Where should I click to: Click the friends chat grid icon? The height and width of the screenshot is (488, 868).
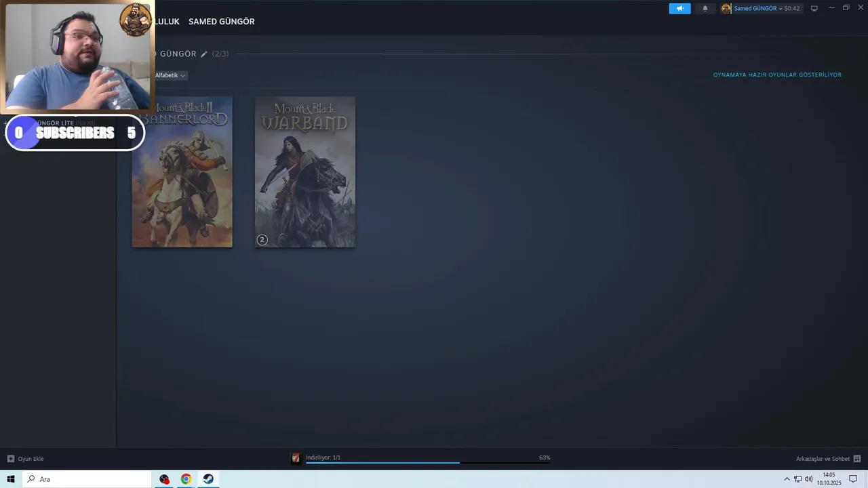pyautogui.click(x=857, y=459)
